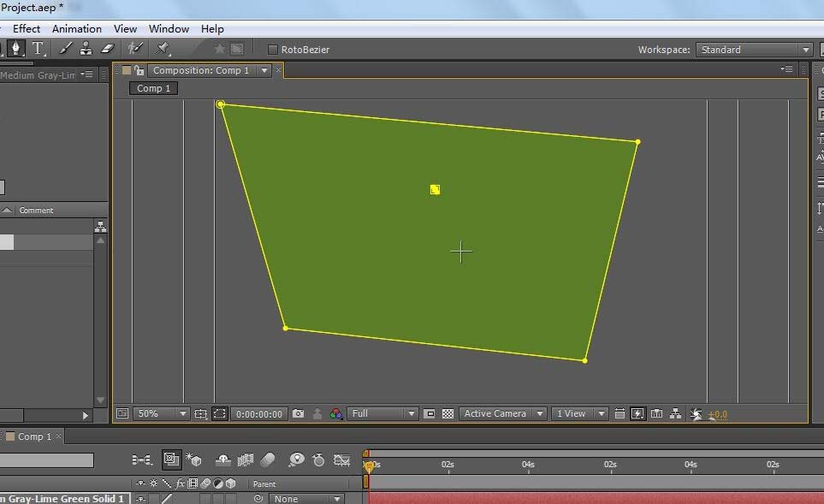
Task: Toggle the transparency grid
Action: (448, 413)
